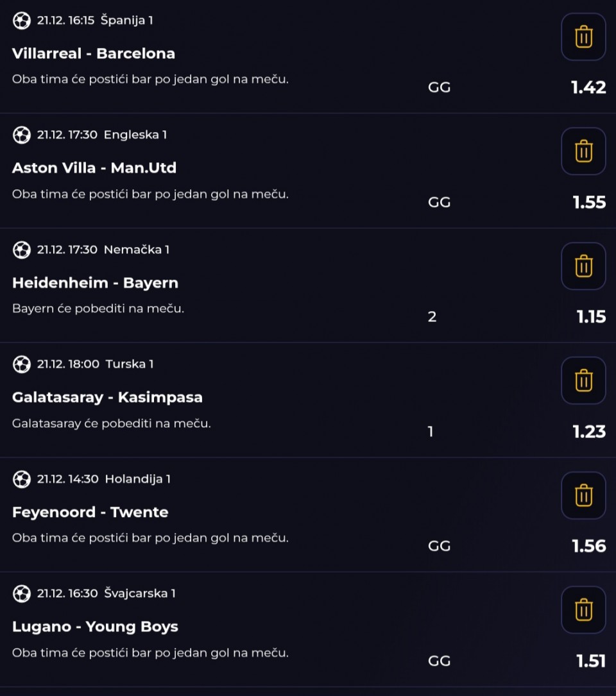Click soccer ball icon beside Nemačka 1
616x696 pixels.
(x=22, y=250)
